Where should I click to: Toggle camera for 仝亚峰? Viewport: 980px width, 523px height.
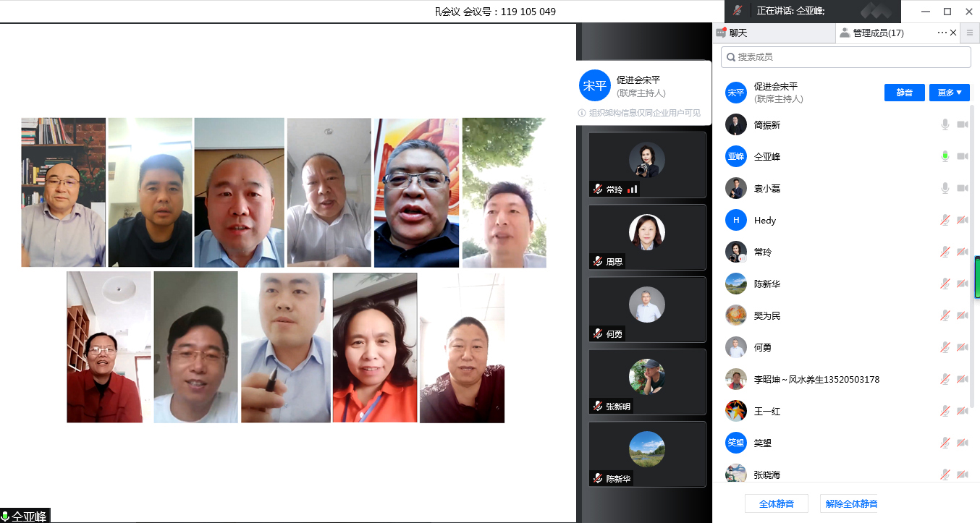click(962, 156)
